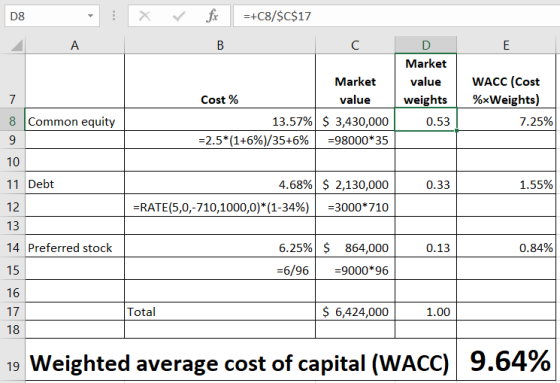Viewport: 560px width, 383px height.
Task: Select the 6.25% cost cell
Action: pos(220,246)
